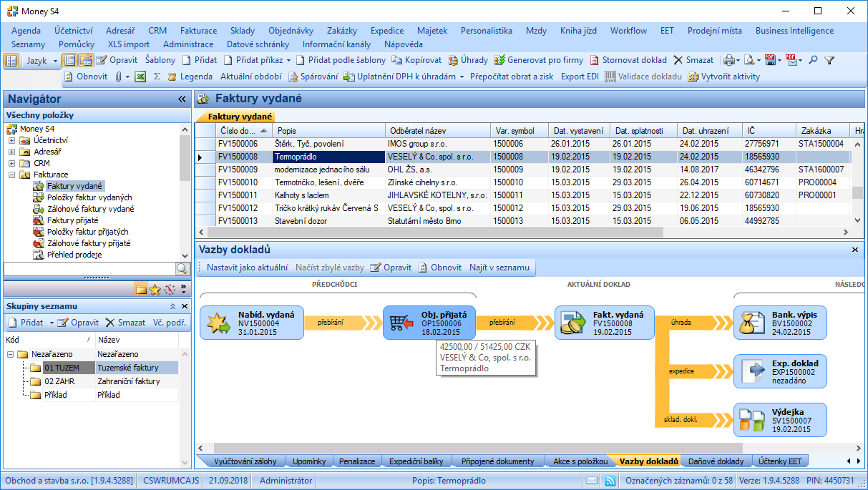This screenshot has width=868, height=490.
Task: Click the Úhrady payments toolbar button
Action: tap(468, 61)
